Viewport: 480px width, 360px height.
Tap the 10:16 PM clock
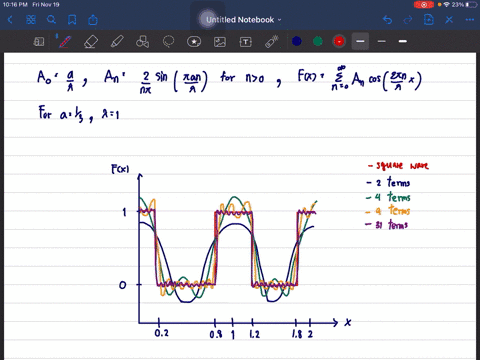click(15, 5)
